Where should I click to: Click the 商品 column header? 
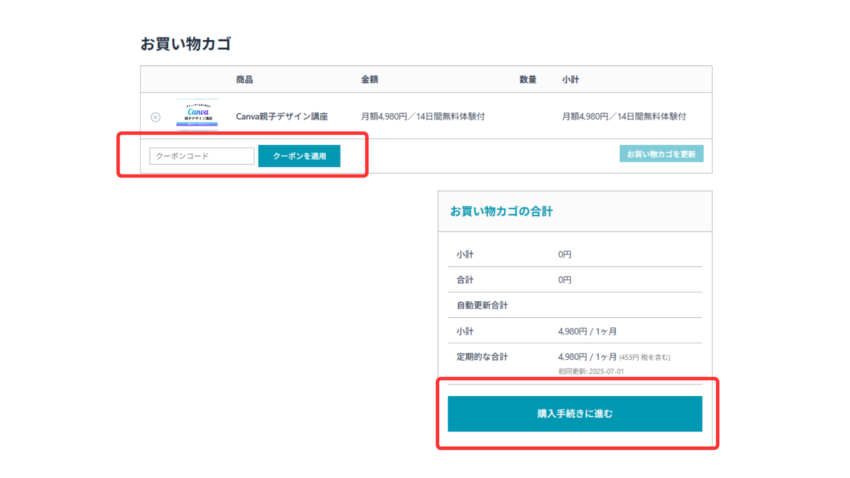coord(245,79)
